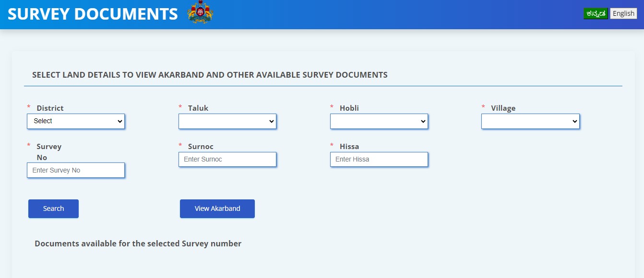Switch the page language to ಕನ್ನಡ

(x=596, y=13)
